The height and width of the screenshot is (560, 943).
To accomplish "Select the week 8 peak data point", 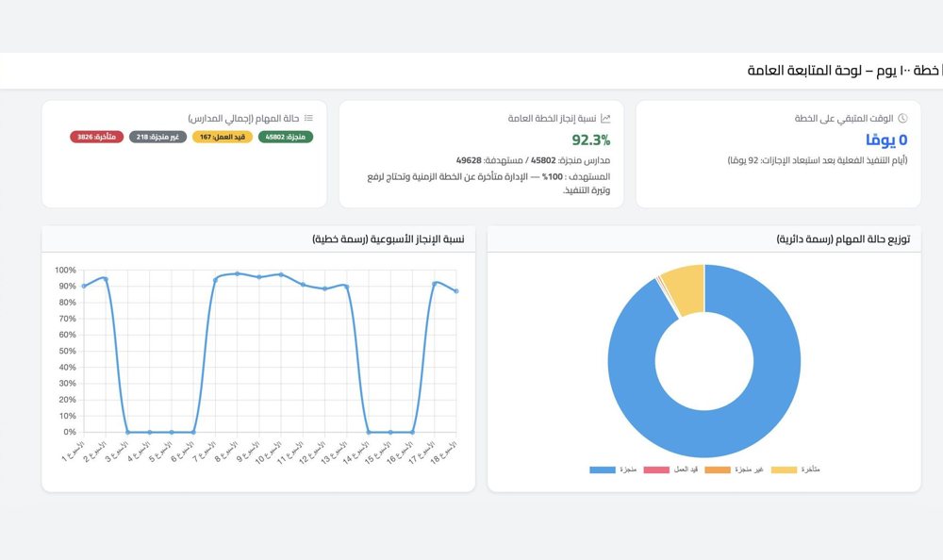I will coord(237,273).
